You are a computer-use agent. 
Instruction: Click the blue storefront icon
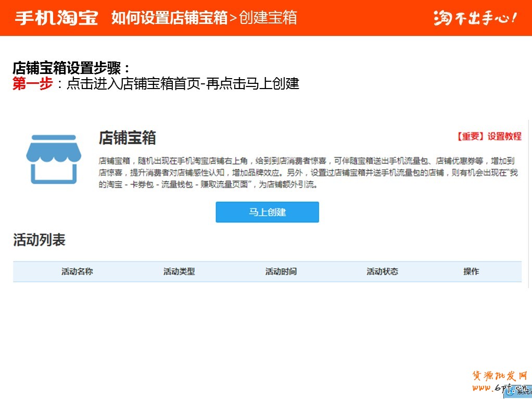pos(50,159)
